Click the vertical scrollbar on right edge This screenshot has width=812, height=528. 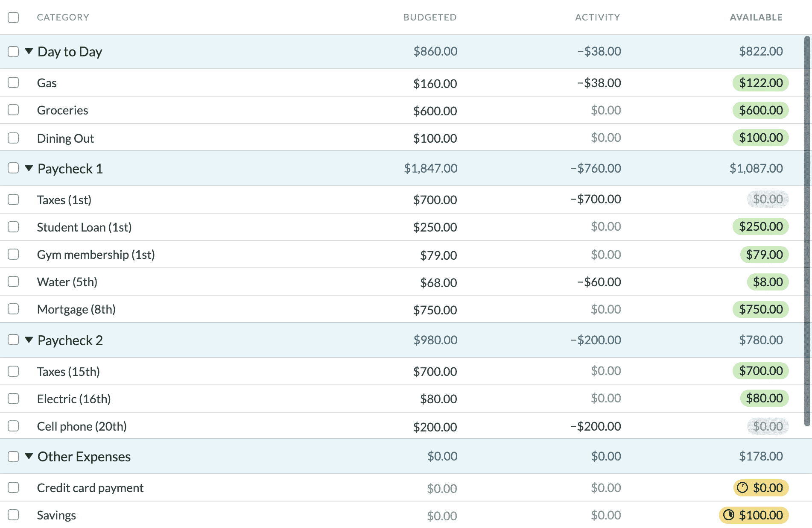(807, 231)
